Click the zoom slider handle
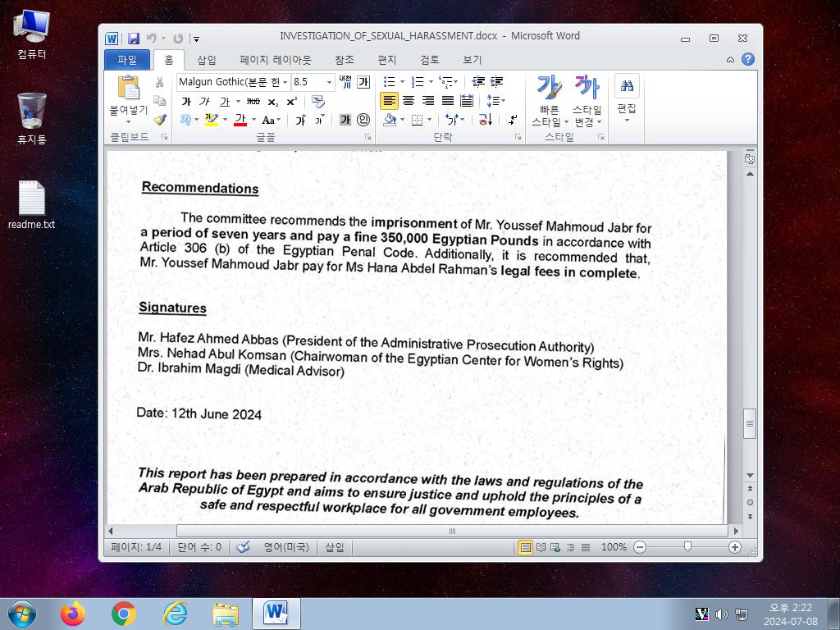This screenshot has width=840, height=630. pyautogui.click(x=687, y=546)
